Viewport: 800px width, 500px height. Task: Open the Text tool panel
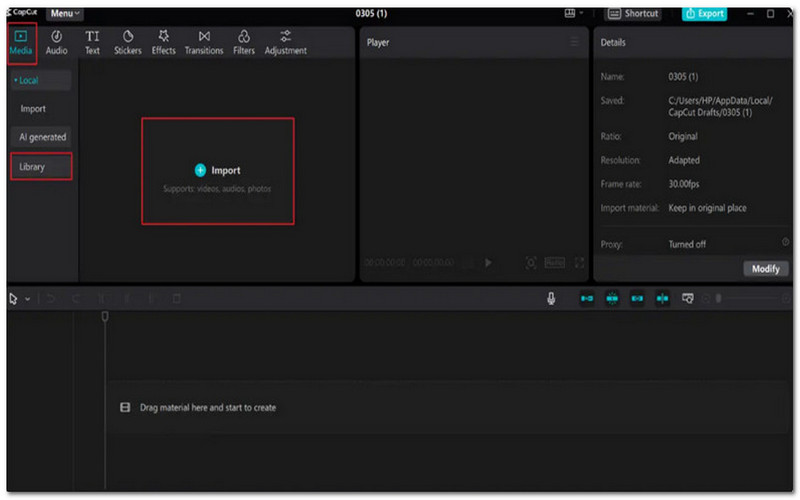[92, 41]
